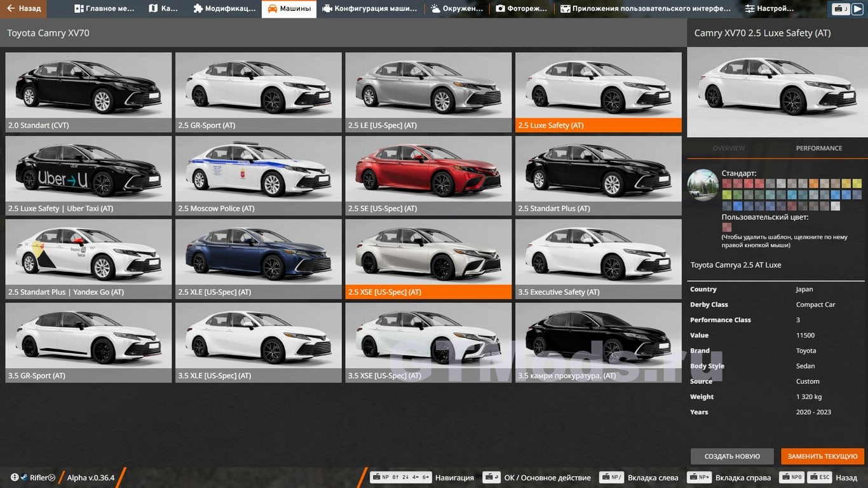This screenshot has height=488, width=868.
Task: Open the weather icon for Environment
Action: coord(435,9)
